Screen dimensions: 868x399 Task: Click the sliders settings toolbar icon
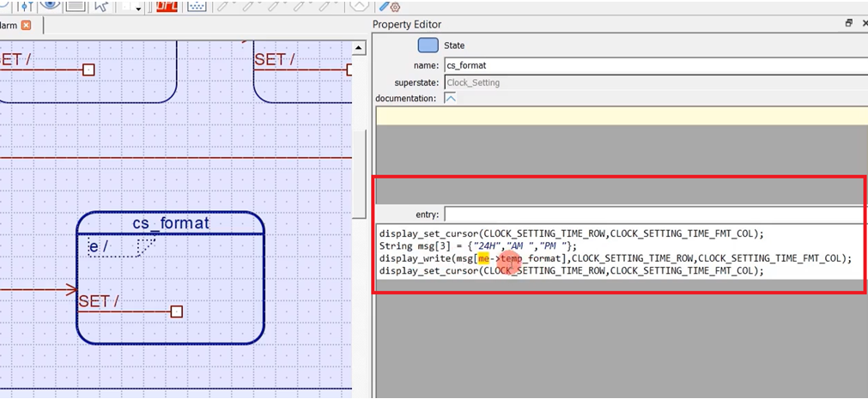tap(26, 5)
